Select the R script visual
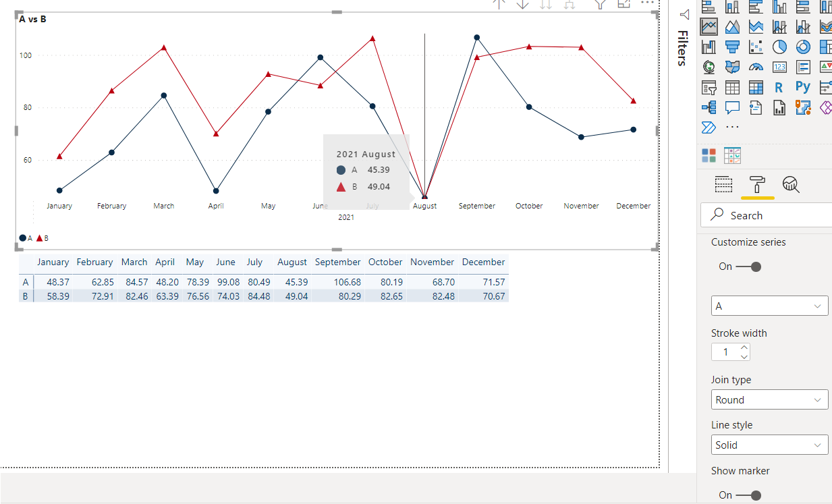Viewport: 832px width, 504px height. [x=779, y=87]
